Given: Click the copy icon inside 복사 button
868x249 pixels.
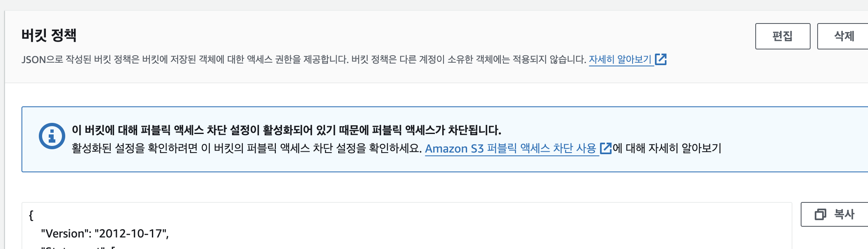Looking at the screenshot, I should tap(820, 214).
